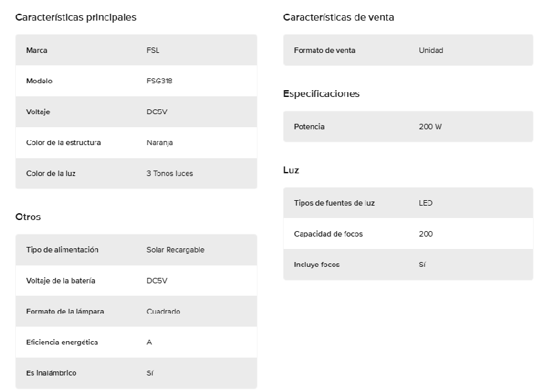The height and width of the screenshot is (392, 546).
Task: Click the "3 Tonos luces" value
Action: (169, 173)
